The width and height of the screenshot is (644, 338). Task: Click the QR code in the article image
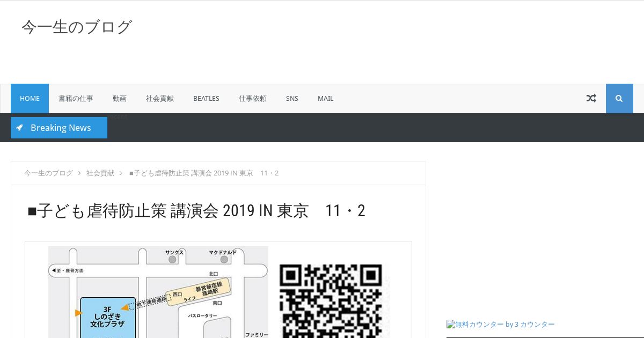coord(331,300)
